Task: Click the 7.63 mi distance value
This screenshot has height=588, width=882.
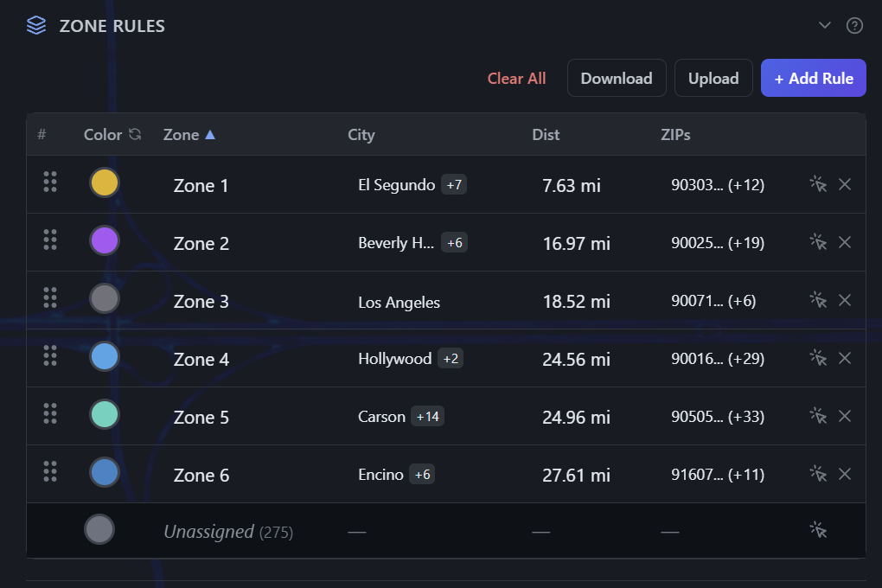Action: [x=572, y=186]
